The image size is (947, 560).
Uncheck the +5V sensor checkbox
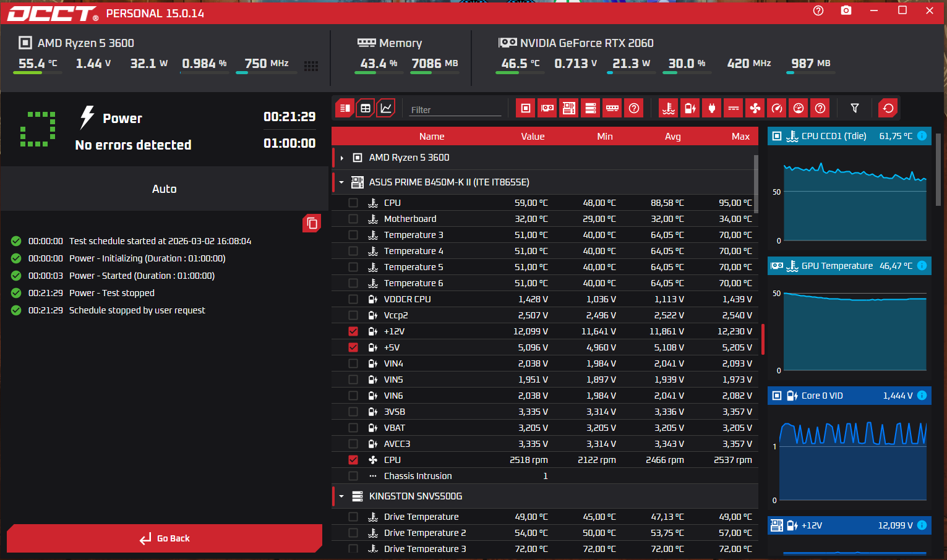[x=353, y=347]
